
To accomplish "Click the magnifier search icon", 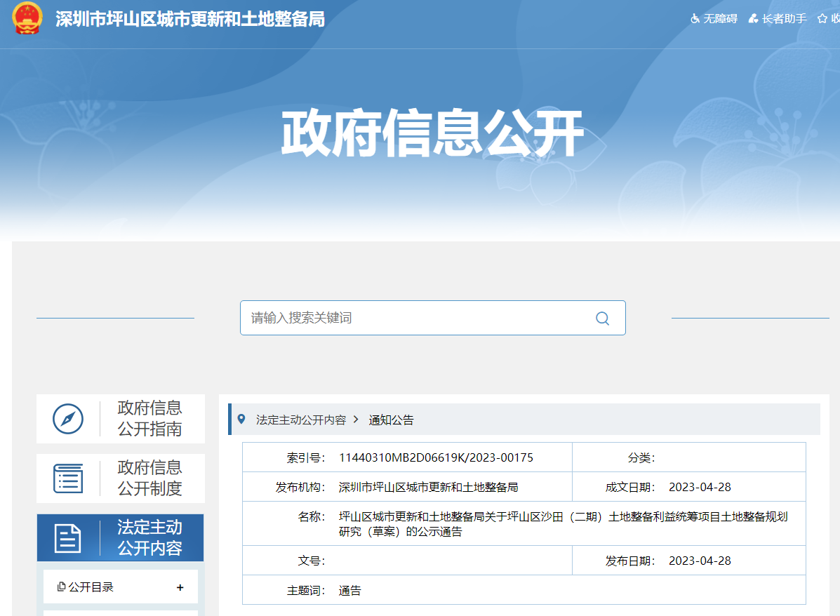I will pyautogui.click(x=602, y=319).
